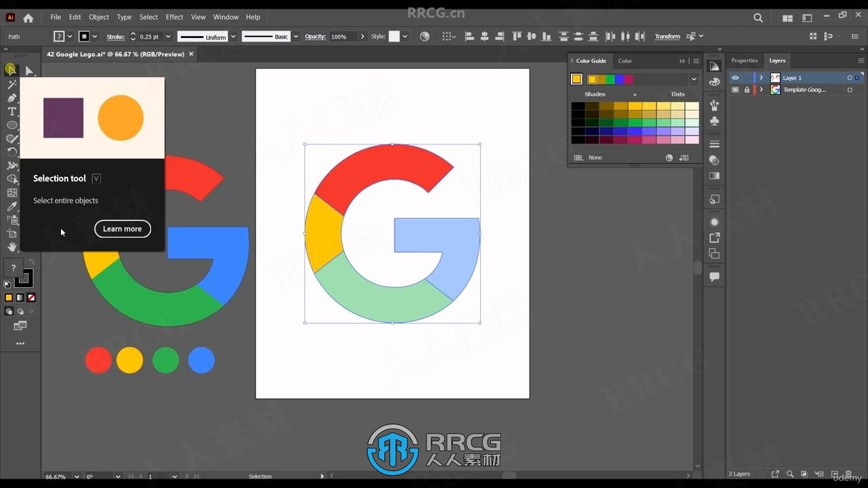Open the stroke weight dropdown
868x488 pixels.
pos(168,37)
